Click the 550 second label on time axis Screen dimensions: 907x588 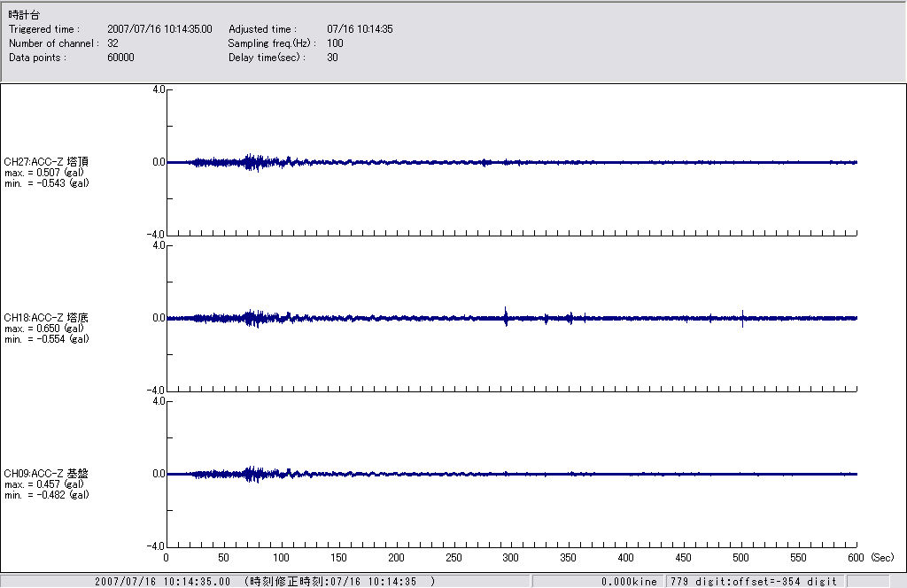(799, 558)
